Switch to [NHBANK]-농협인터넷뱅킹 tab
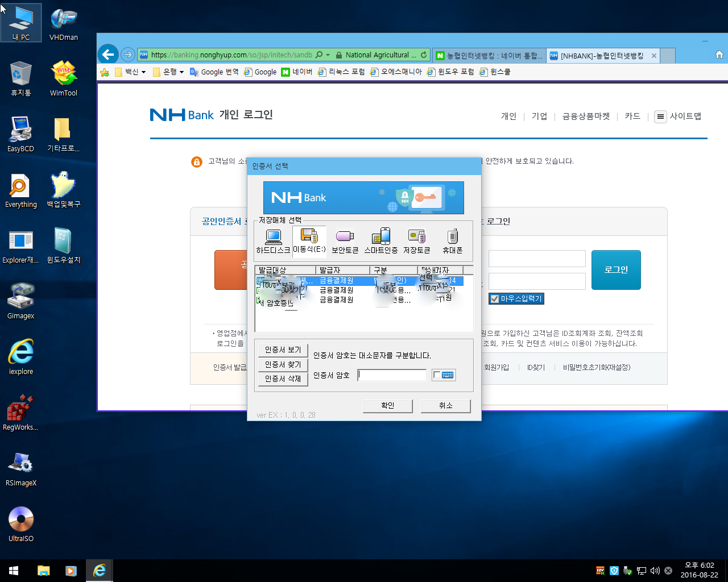Image resolution: width=728 pixels, height=582 pixels. point(604,56)
